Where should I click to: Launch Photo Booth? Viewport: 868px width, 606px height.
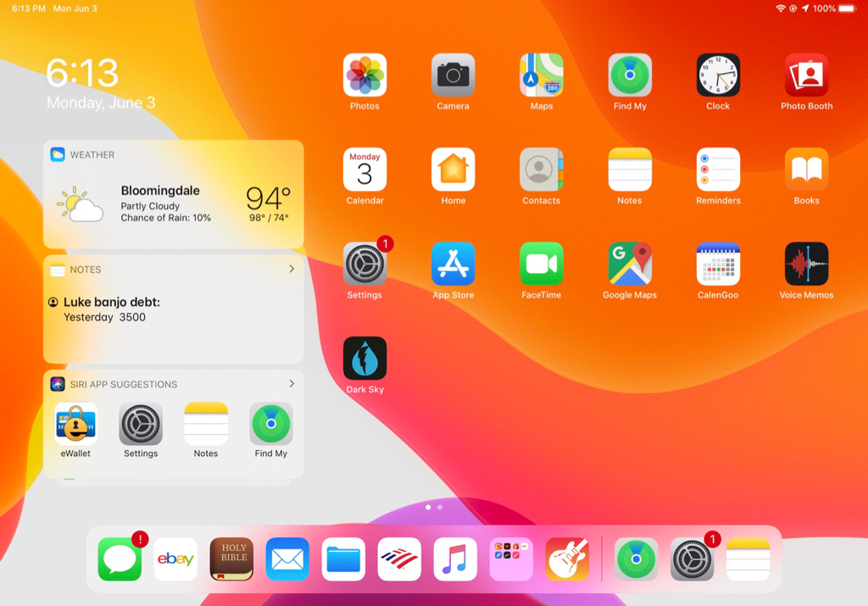pyautogui.click(x=807, y=75)
